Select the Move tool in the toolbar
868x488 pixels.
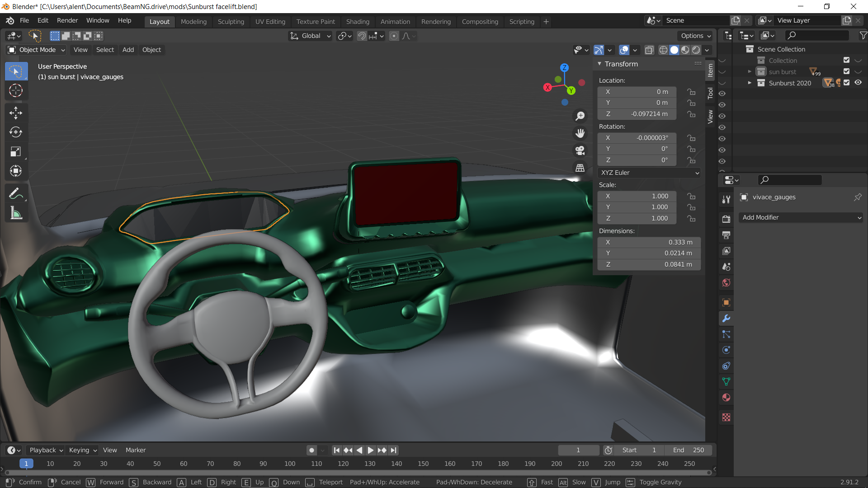tap(16, 113)
